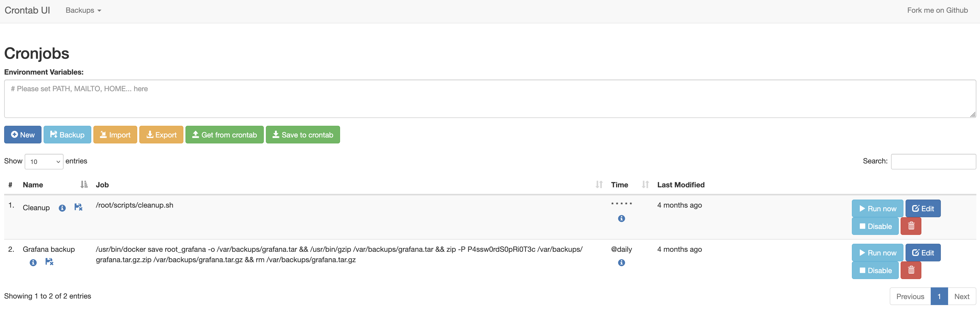Click save-x icon under Grafana backup
The image size is (980, 317).
pos(49,262)
